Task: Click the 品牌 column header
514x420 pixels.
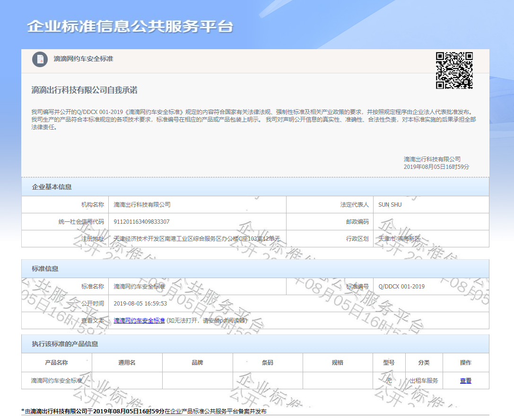Action: (197, 363)
